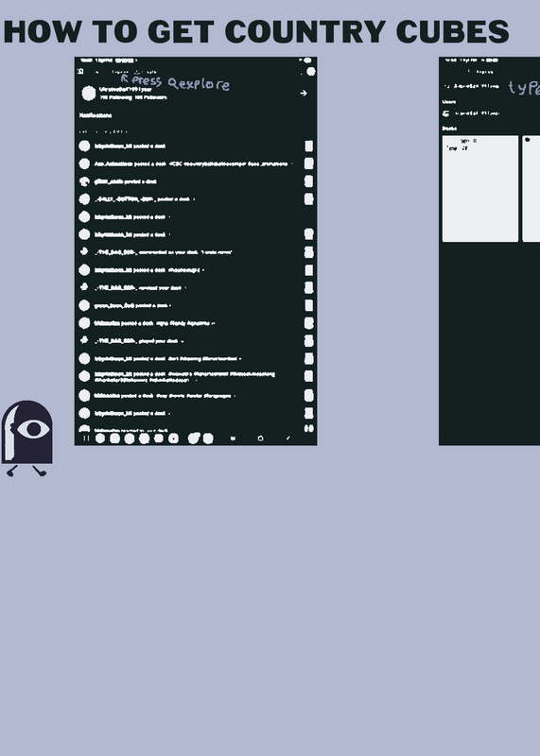Tap the Android home circle button
The image size is (540, 756).
click(x=261, y=438)
